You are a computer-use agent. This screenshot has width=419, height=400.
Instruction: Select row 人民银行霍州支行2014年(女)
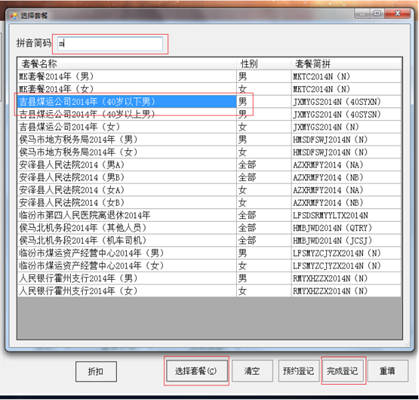[209, 291]
